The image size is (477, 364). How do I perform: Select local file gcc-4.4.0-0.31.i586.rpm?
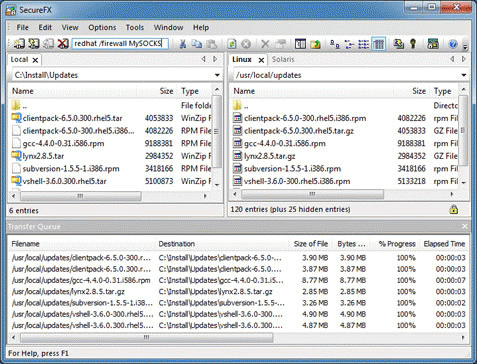tap(63, 144)
